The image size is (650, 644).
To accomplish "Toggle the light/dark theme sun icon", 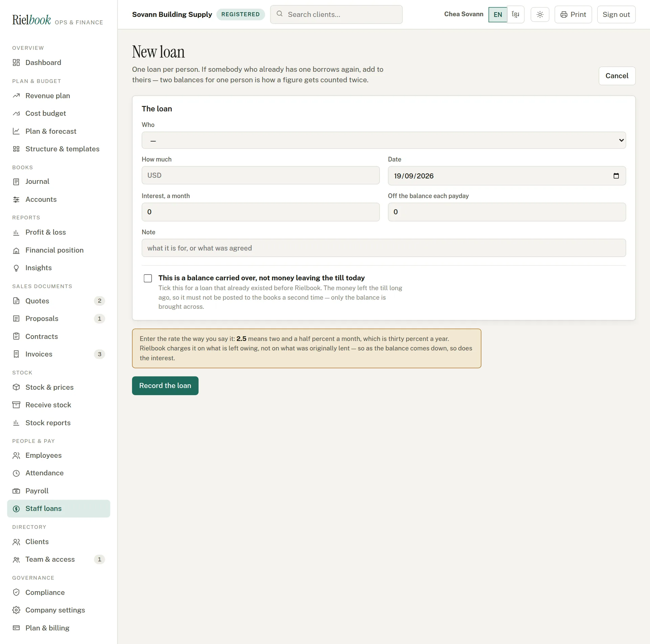I will click(540, 15).
